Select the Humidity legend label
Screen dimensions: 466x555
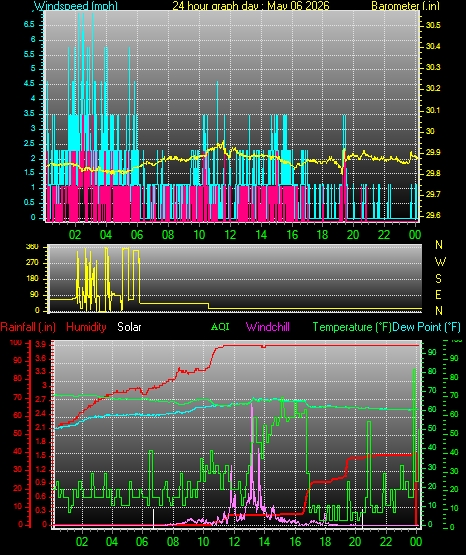(86, 327)
